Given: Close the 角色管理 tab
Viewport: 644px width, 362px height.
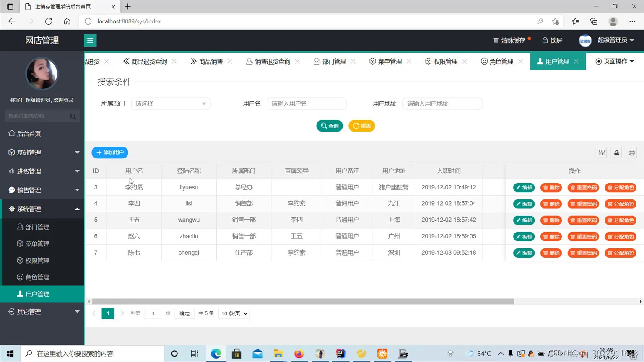Looking at the screenshot, I should point(520,61).
